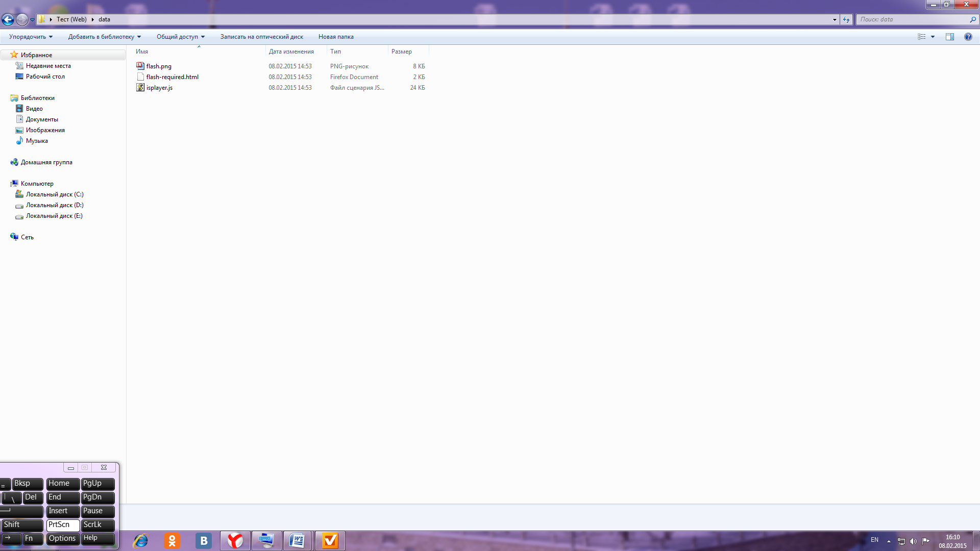Open 'Недавние места' in favorites
The height and width of the screenshot is (551, 980).
tap(48, 66)
